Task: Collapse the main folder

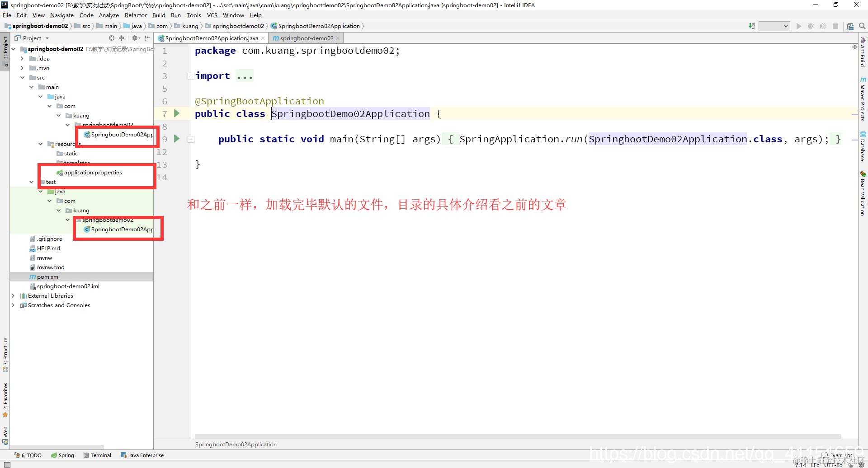Action: click(31, 87)
